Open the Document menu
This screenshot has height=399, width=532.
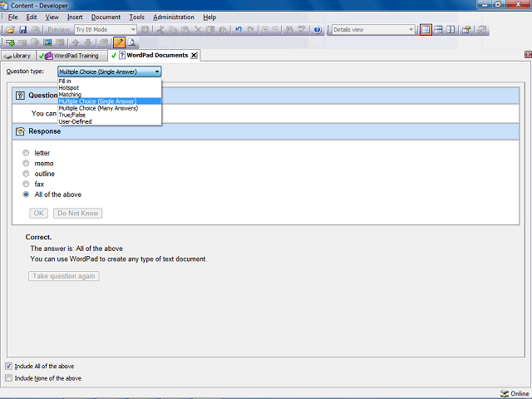[106, 17]
